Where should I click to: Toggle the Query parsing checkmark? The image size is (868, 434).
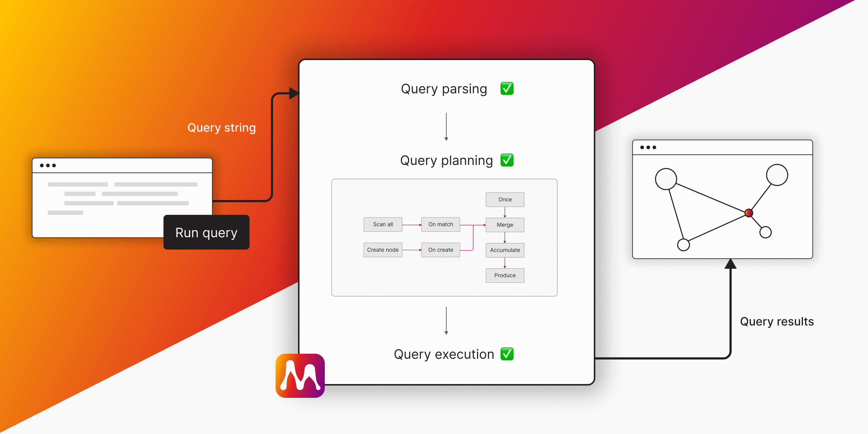(x=505, y=88)
